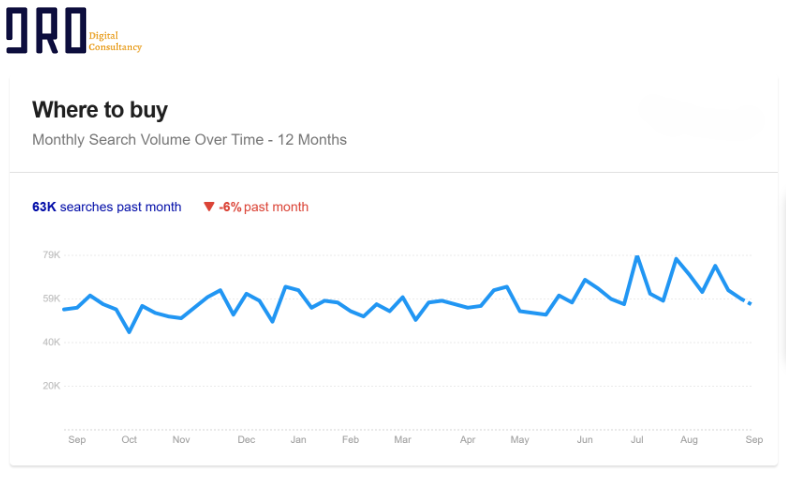
Task: Select the 20K y-axis label
Action: (x=51, y=386)
